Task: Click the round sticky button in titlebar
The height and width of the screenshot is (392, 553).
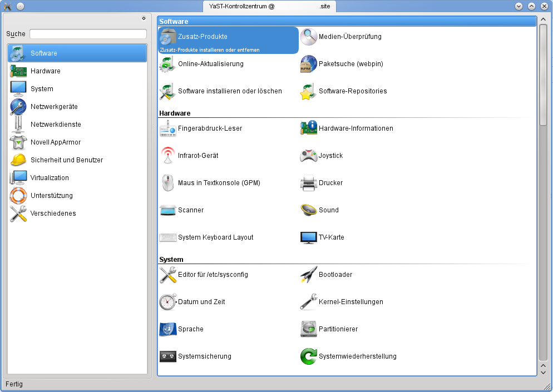Action: (x=21, y=6)
